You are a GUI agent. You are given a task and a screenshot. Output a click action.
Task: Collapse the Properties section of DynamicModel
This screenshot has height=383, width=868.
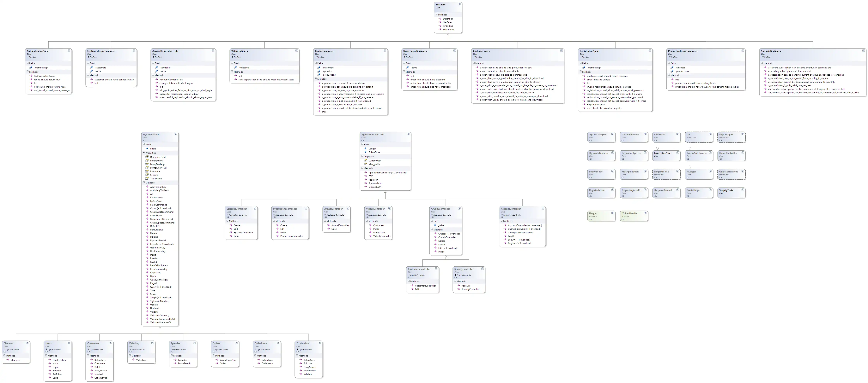[144, 153]
